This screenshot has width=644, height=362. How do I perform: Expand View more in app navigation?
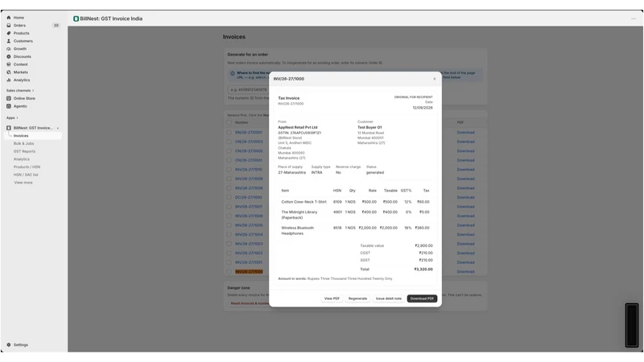click(23, 183)
